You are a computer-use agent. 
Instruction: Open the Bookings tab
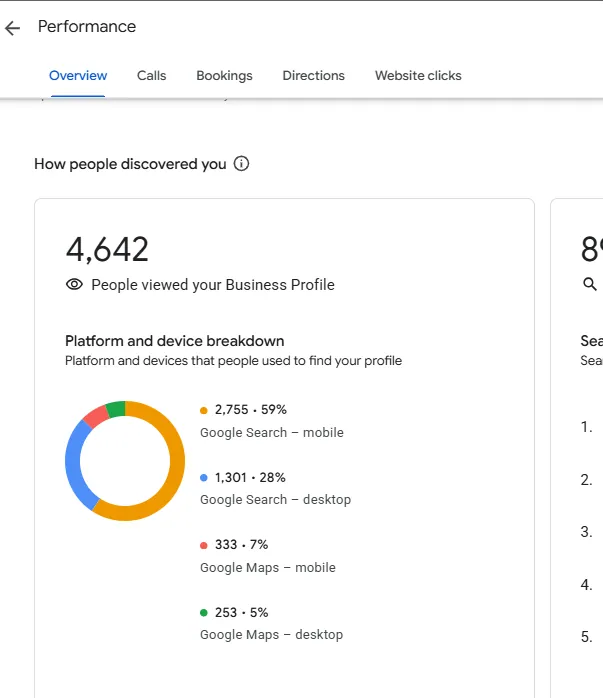click(x=224, y=76)
